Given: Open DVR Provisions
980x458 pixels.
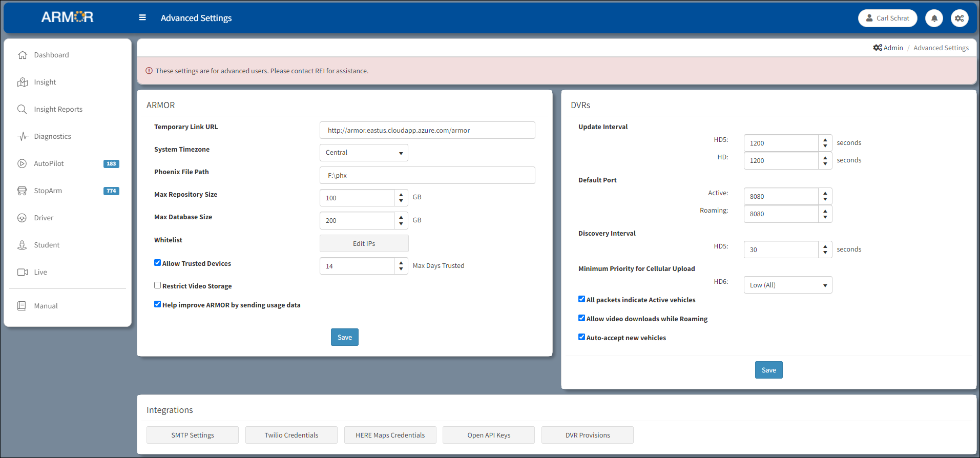Looking at the screenshot, I should click(588, 435).
